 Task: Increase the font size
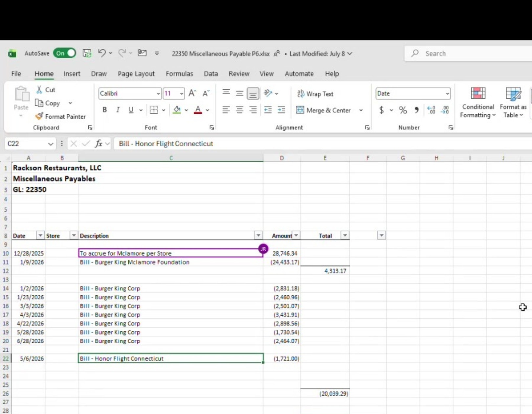tap(192, 94)
